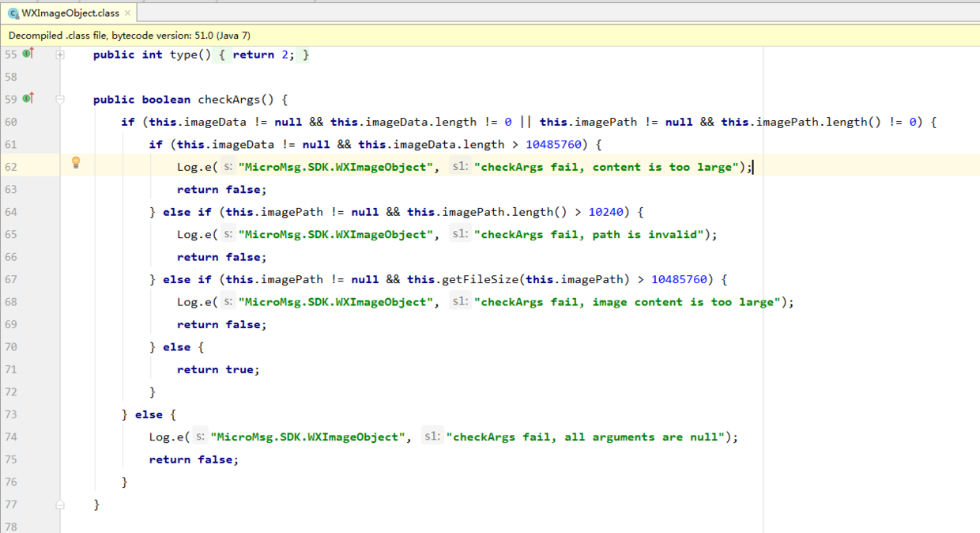Click line number 62 in the gutter

point(10,167)
